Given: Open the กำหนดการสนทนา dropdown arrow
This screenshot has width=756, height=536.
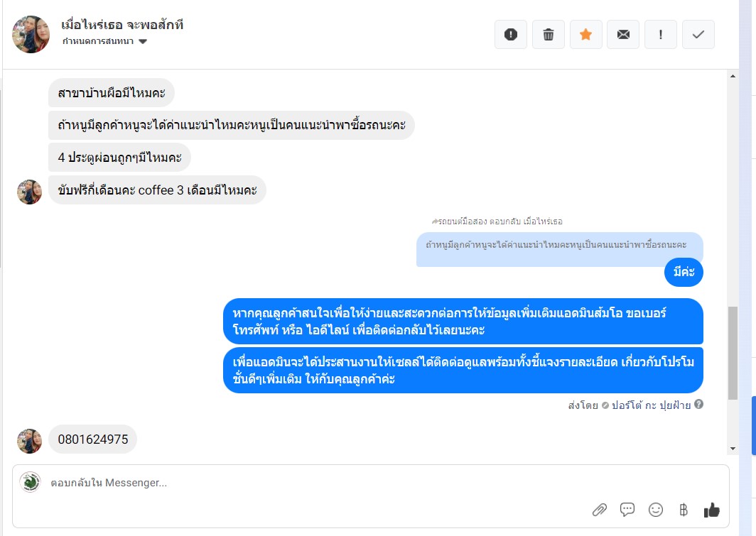Looking at the screenshot, I should pos(143,41).
